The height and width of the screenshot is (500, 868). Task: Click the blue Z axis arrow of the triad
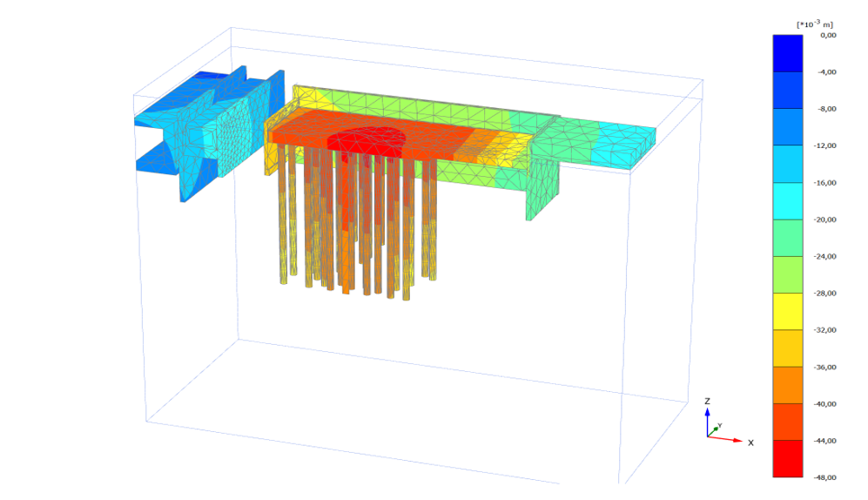point(708,420)
